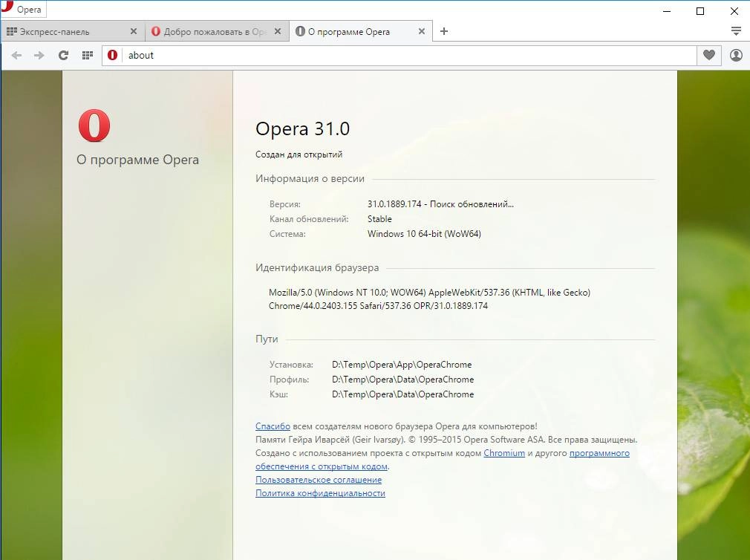Image resolution: width=750 pixels, height=560 pixels.
Task: Open the Chromium project link
Action: (504, 453)
